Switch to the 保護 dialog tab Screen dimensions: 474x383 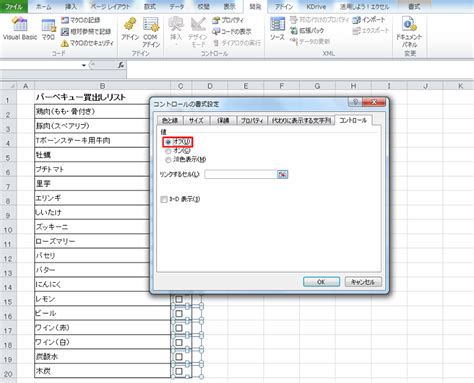tap(223, 121)
